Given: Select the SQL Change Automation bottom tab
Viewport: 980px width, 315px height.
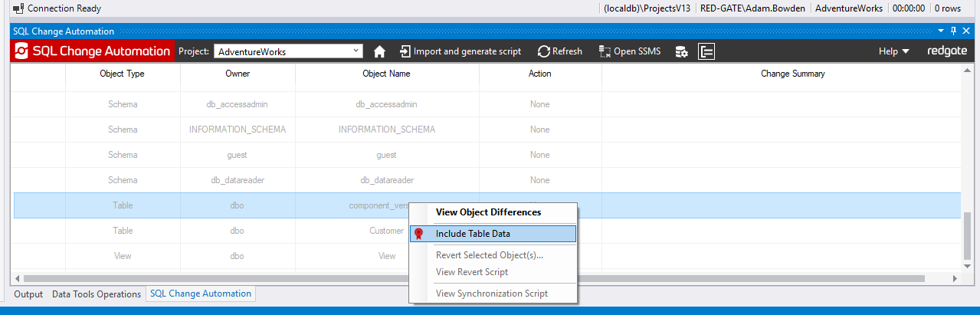Looking at the screenshot, I should pos(201,294).
